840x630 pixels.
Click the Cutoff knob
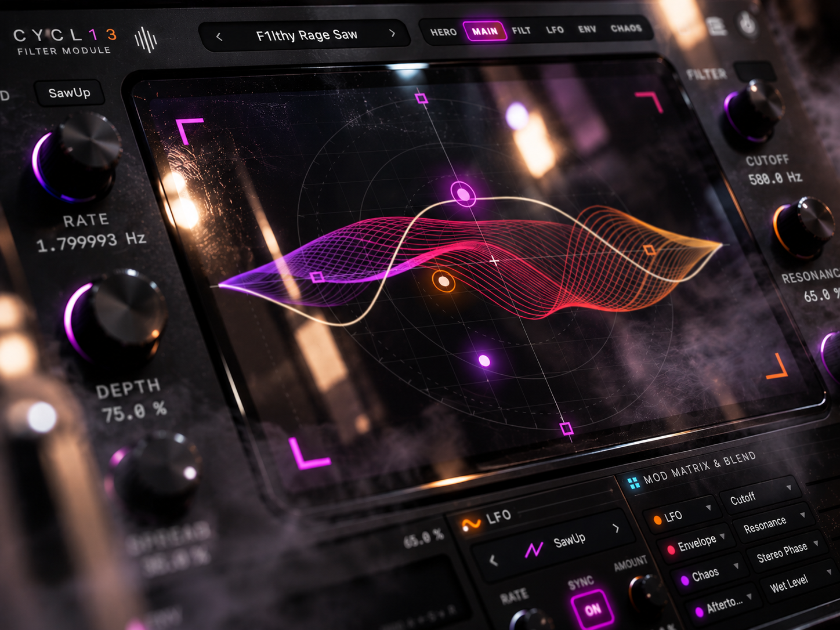pos(754,111)
